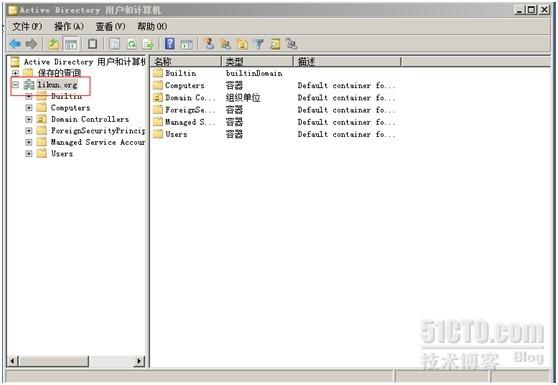Click the 组织单位 type cell

click(243, 97)
